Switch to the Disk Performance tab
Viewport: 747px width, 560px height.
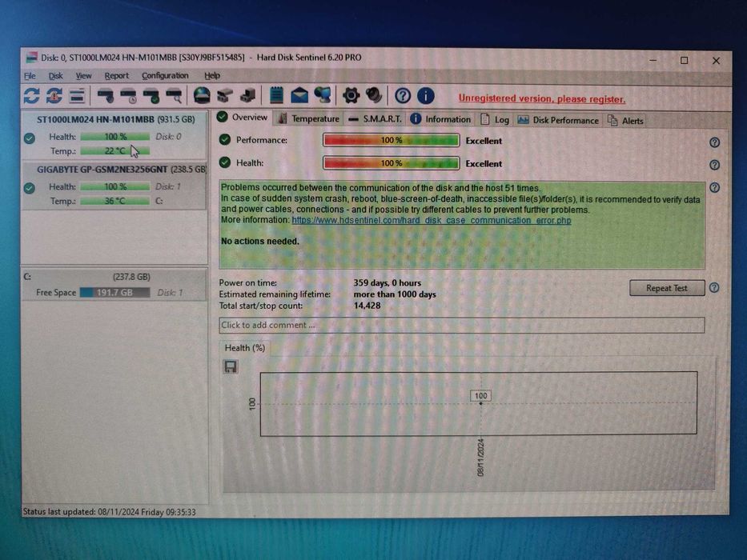click(x=558, y=121)
